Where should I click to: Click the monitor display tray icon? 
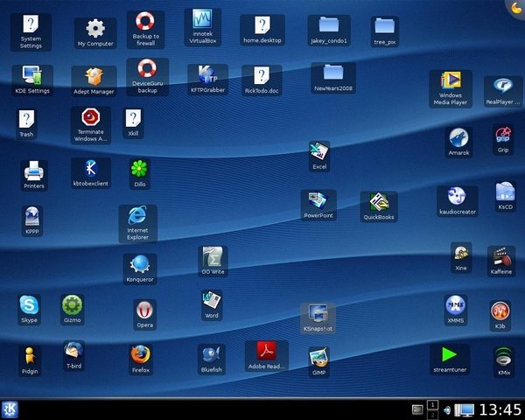click(464, 410)
